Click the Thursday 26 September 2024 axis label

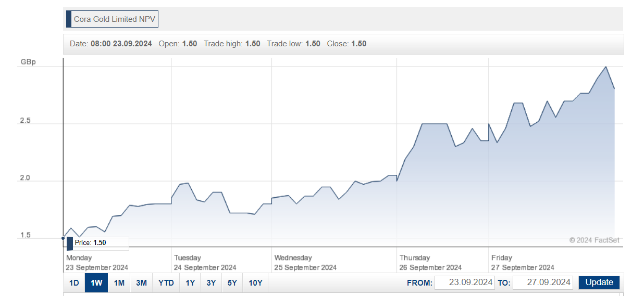430,263
